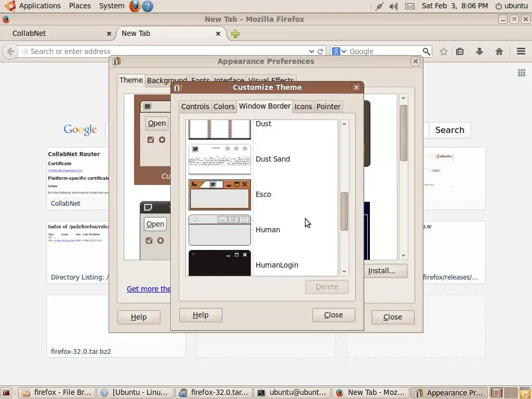532x399 pixels.
Task: Click the show desktop icon in bottom panel
Action: pyautogui.click(x=6, y=393)
